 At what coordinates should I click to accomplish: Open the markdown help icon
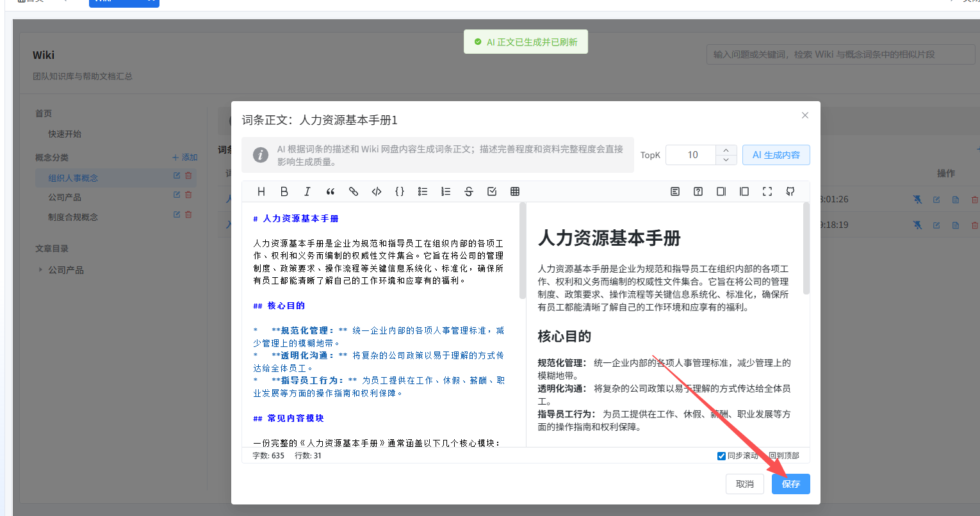coord(698,191)
